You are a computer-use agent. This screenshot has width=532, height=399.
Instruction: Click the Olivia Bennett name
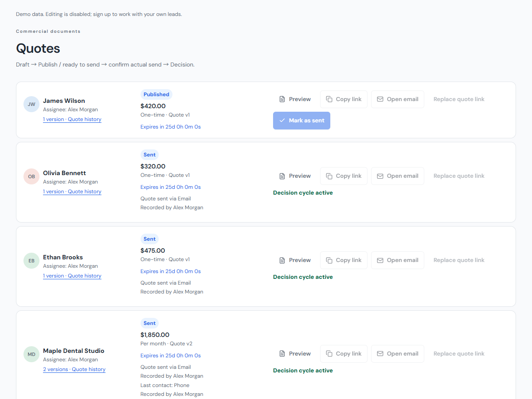(64, 173)
